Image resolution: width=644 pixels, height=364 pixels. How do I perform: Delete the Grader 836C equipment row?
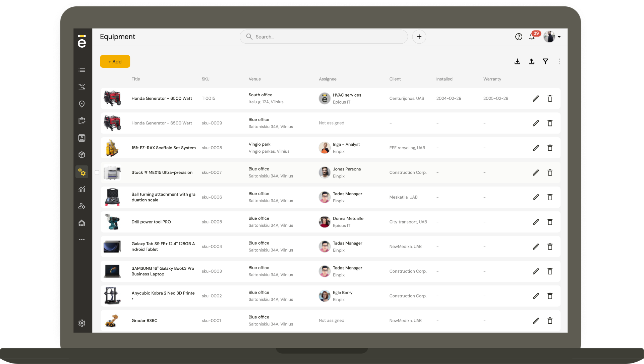point(550,321)
